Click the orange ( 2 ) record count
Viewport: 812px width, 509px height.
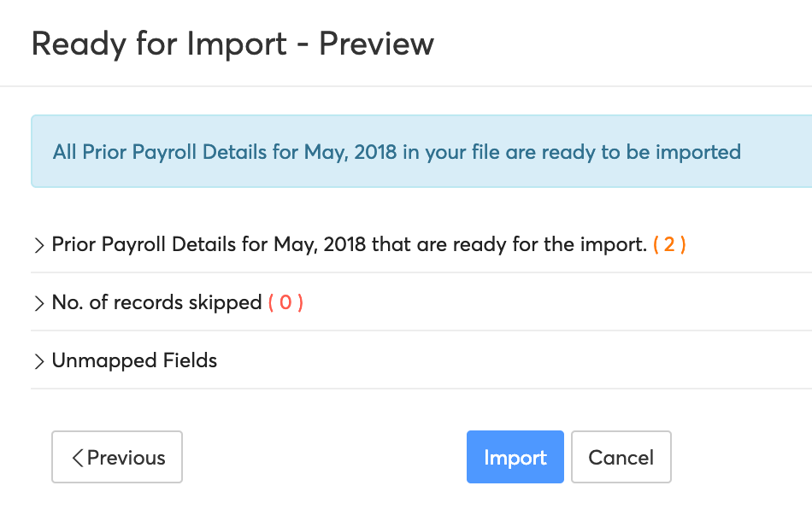(669, 244)
